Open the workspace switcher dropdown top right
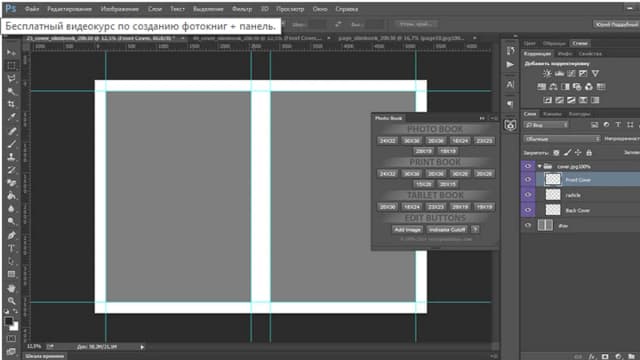640x360 pixels. 616,24
